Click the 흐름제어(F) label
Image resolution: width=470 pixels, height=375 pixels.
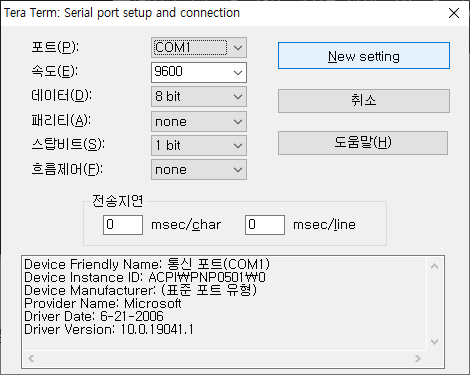(67, 169)
